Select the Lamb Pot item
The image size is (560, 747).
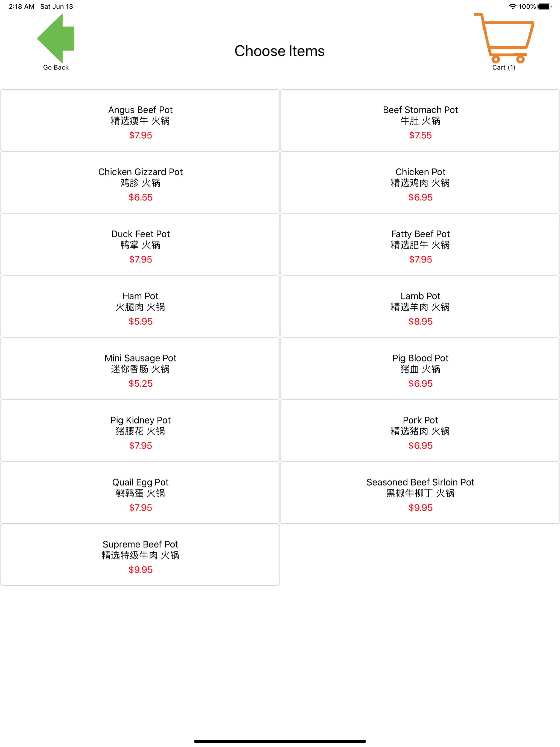pos(420,307)
